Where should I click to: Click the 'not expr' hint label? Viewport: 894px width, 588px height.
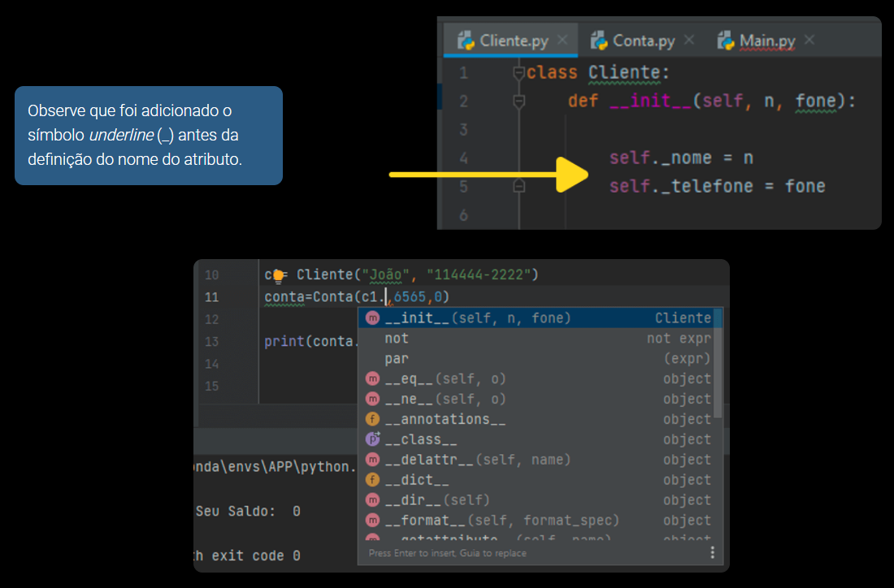pyautogui.click(x=679, y=339)
